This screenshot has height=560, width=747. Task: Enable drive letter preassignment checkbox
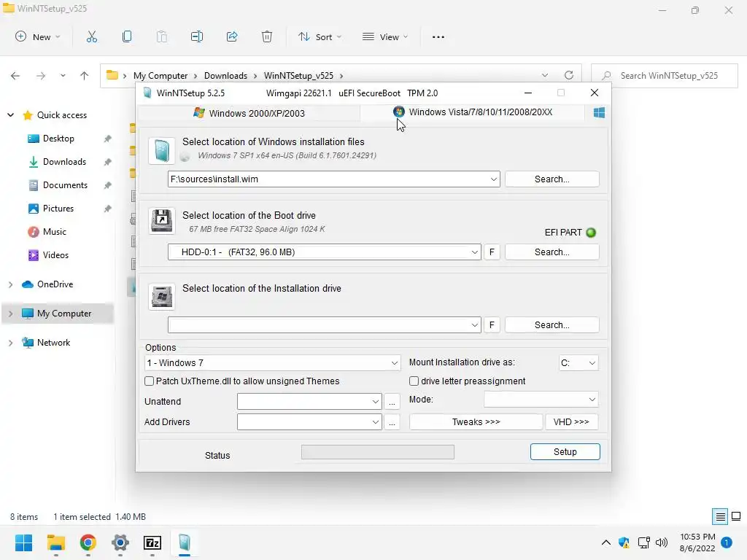[x=414, y=381]
